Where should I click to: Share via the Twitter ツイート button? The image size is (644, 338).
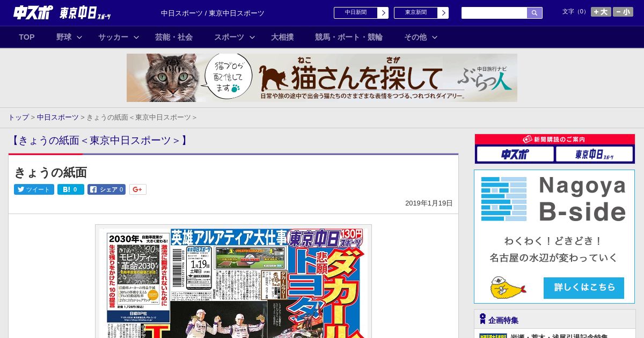[x=34, y=189]
